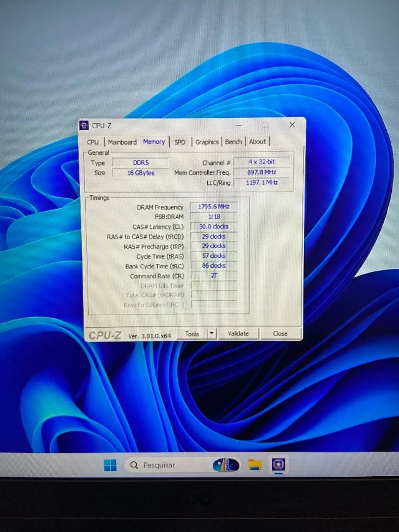Screen dimensions: 399x532
Task: Click the Close button in CPU-Z
Action: pyautogui.click(x=280, y=333)
